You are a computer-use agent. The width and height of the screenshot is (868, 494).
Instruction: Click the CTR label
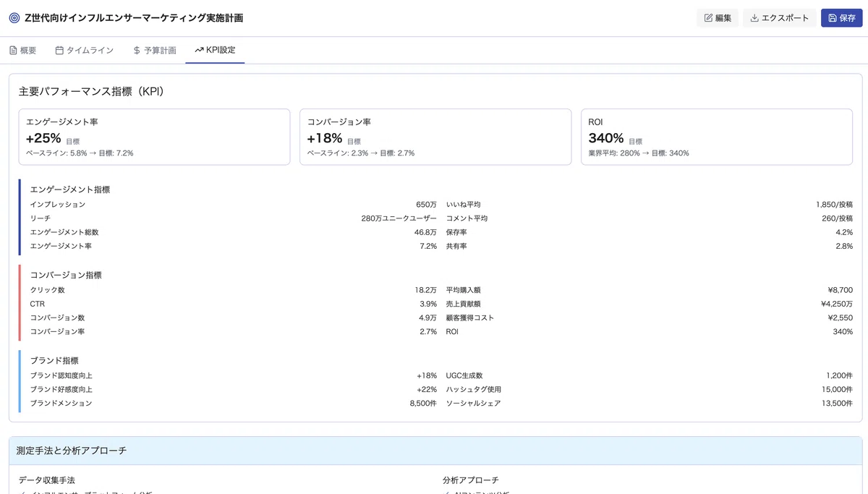coord(38,304)
